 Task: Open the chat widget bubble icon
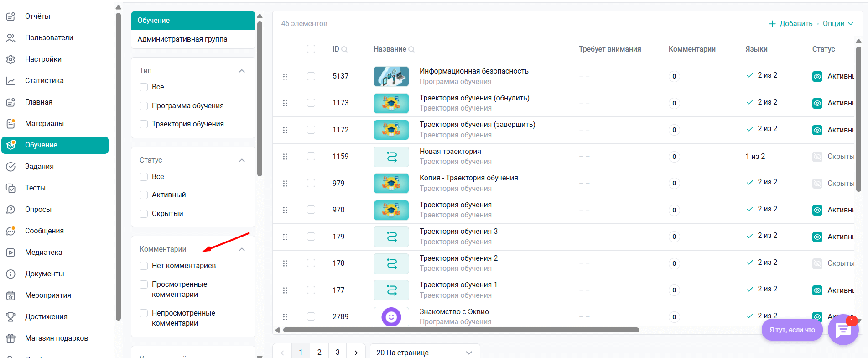(x=843, y=330)
